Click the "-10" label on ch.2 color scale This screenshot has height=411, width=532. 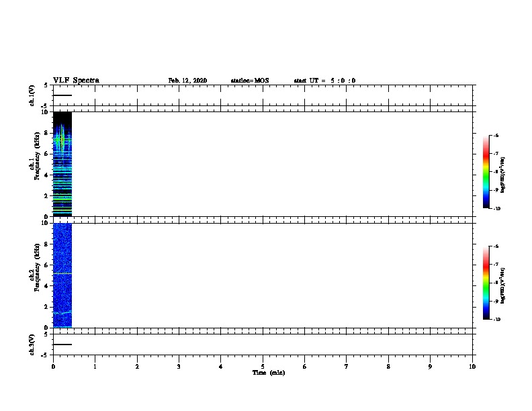(496, 319)
